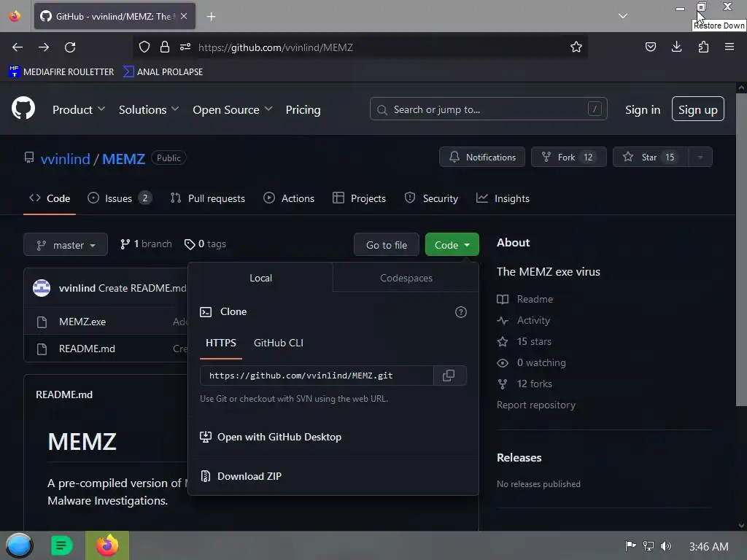Image resolution: width=747 pixels, height=560 pixels.
Task: Open the Pricing page link
Action: click(x=303, y=109)
